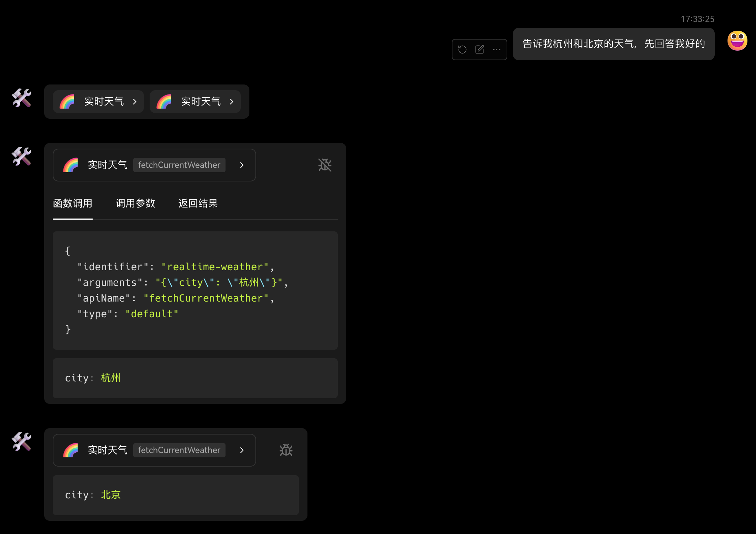This screenshot has height=534, width=756.
Task: Expand the chevron on the 北京 fetchCurrentWeather header
Action: click(x=242, y=450)
